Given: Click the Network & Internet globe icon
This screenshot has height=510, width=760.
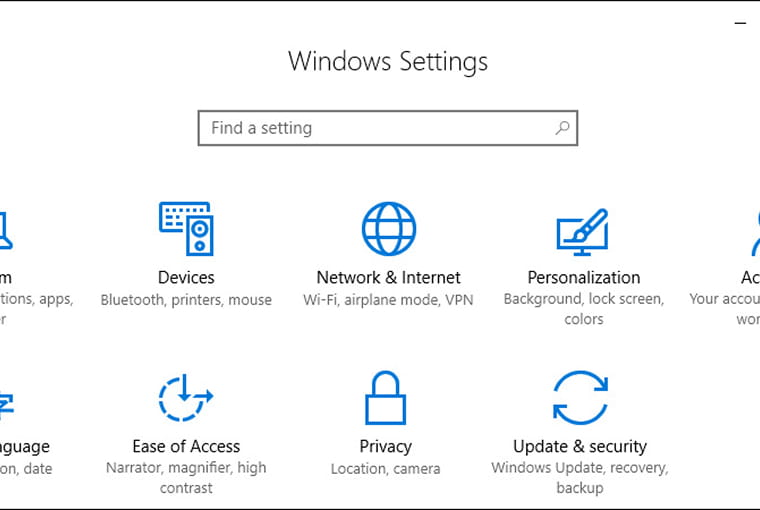Looking at the screenshot, I should pos(388,229).
